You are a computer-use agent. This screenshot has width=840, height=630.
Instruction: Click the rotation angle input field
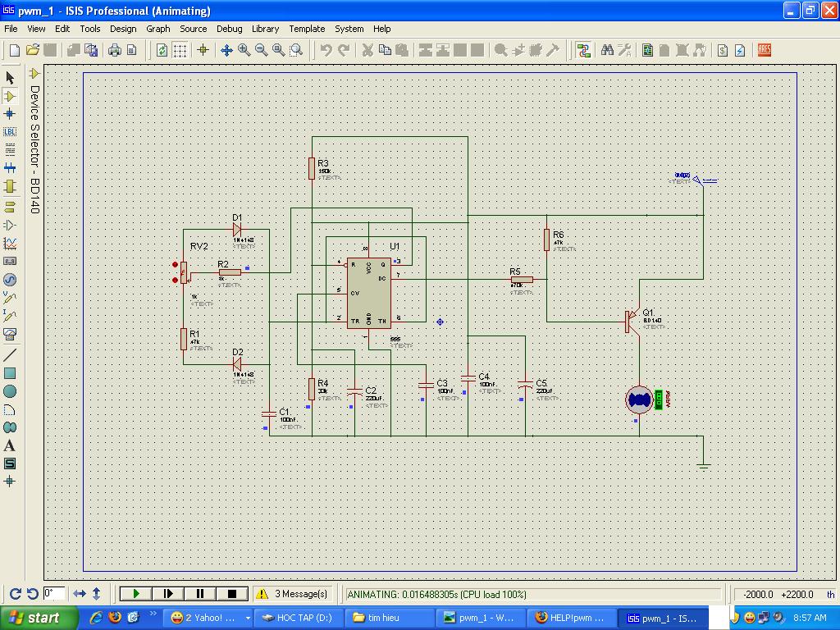click(54, 594)
